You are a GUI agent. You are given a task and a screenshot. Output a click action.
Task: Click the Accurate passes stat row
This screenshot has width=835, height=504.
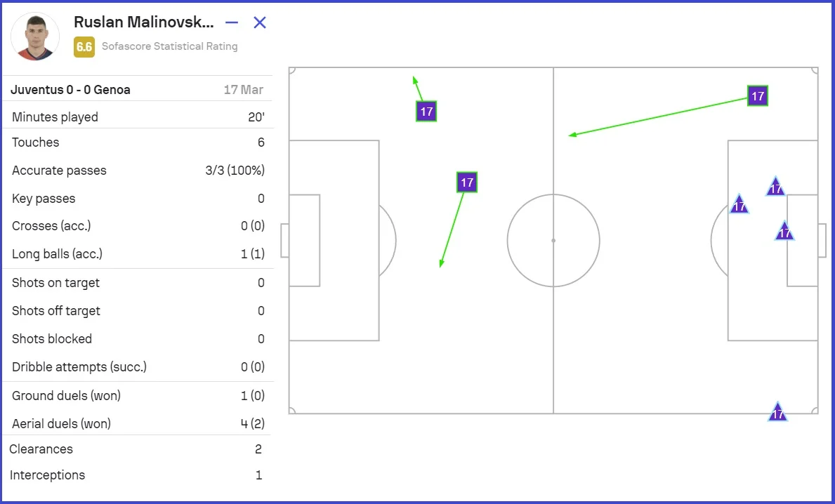[138, 171]
